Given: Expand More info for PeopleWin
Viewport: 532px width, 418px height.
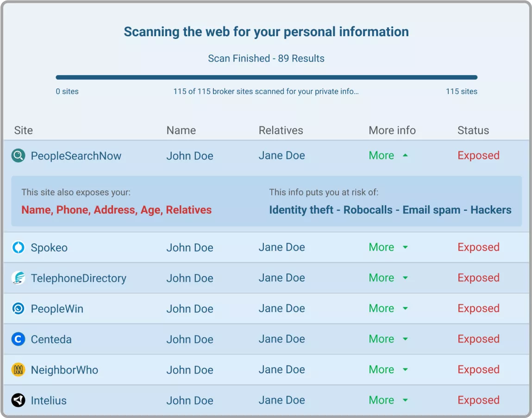Looking at the screenshot, I should click(388, 309).
